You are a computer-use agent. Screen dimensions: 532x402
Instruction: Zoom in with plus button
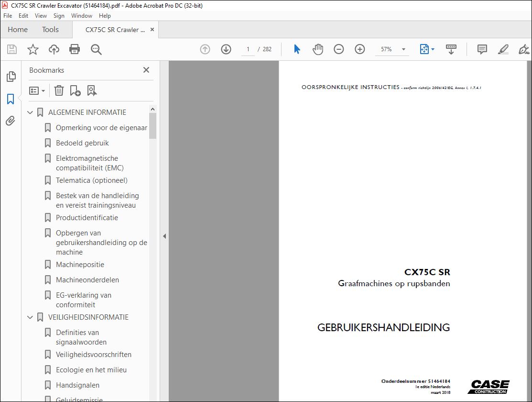tap(359, 49)
